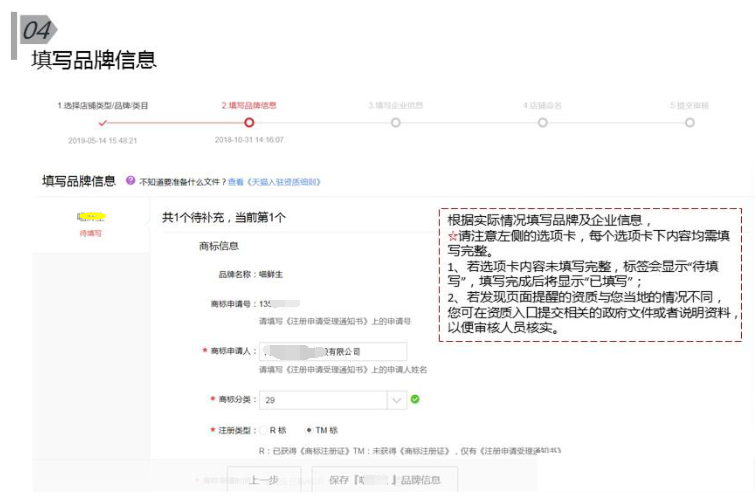Click the text 共1个待补充，当前第1个
Screen dimensions: 756x496
tap(224, 217)
